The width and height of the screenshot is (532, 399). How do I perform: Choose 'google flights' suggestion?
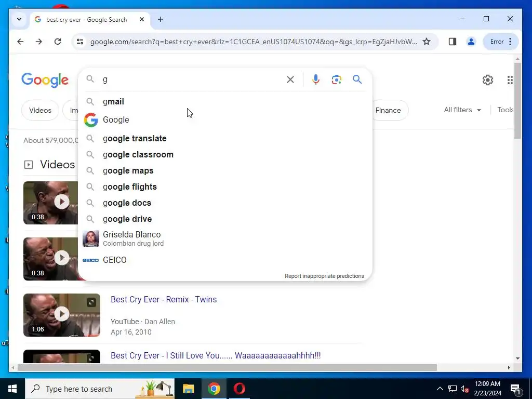(x=225, y=187)
